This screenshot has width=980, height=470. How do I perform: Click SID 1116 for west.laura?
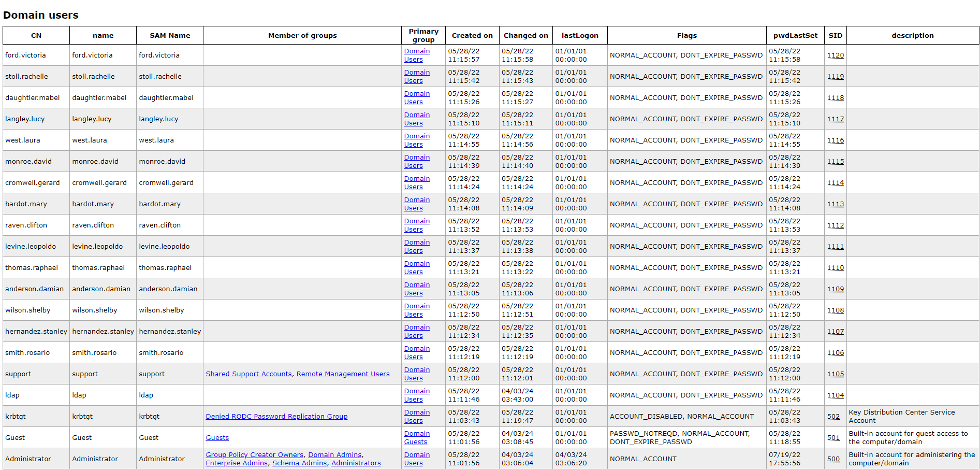point(835,140)
